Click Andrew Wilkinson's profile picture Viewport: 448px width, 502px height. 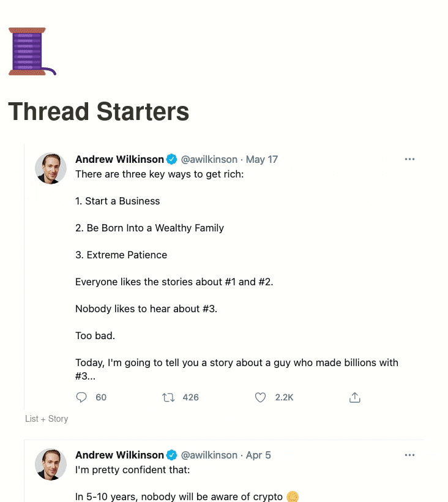tap(51, 168)
